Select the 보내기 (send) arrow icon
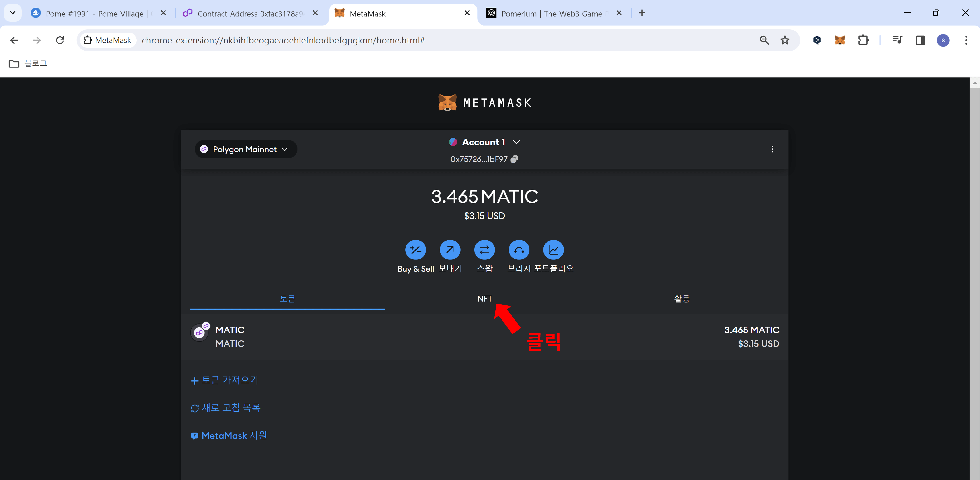The height and width of the screenshot is (480, 980). (x=450, y=250)
